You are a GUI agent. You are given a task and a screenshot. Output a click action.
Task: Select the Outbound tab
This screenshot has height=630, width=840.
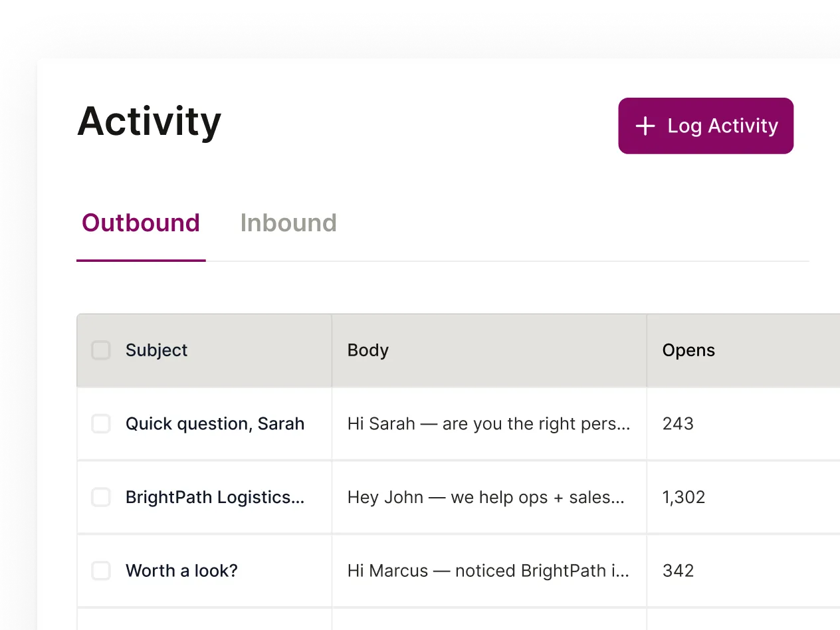pyautogui.click(x=140, y=223)
